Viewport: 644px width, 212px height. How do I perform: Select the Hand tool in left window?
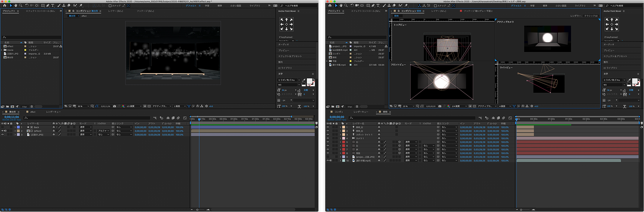click(16, 6)
